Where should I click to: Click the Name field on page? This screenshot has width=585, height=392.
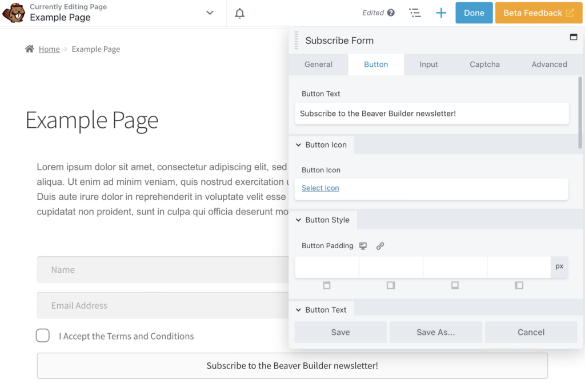(x=163, y=269)
